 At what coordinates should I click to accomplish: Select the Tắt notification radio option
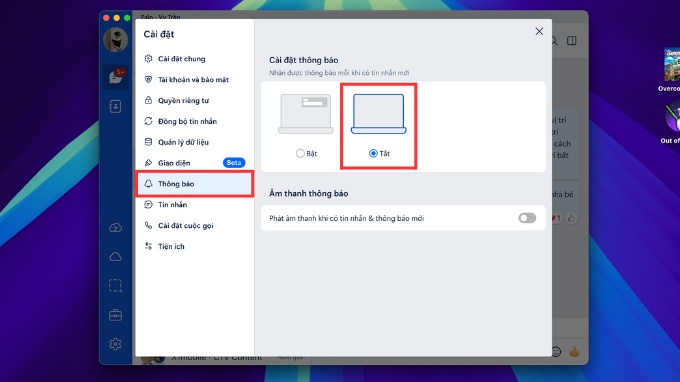point(373,153)
